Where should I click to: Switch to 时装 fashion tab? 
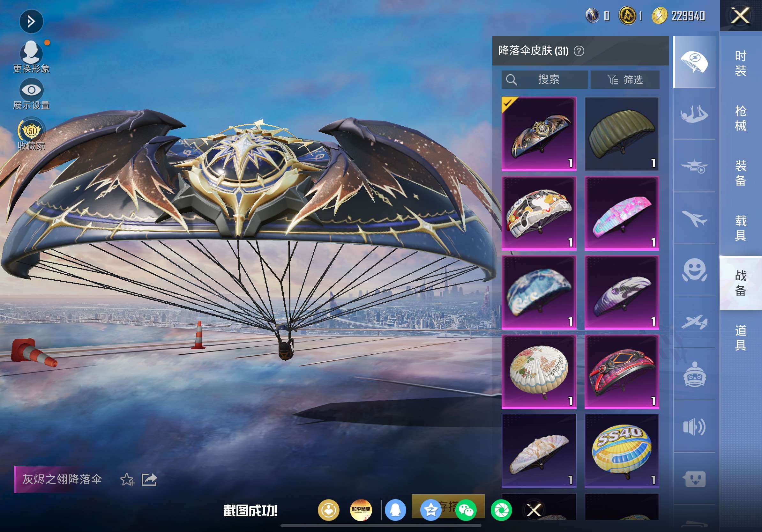(741, 63)
